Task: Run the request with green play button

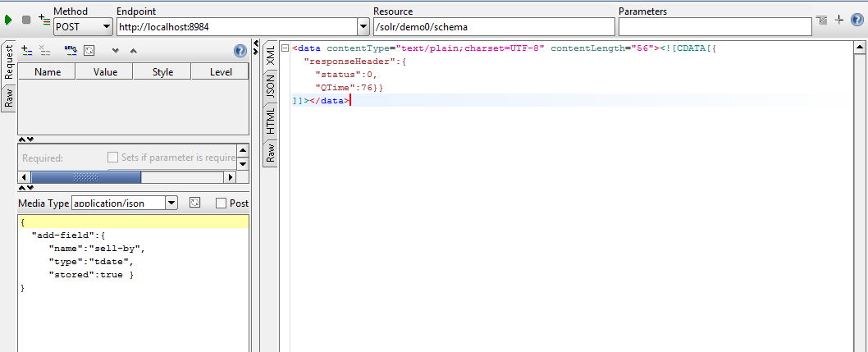Action: pos(8,20)
